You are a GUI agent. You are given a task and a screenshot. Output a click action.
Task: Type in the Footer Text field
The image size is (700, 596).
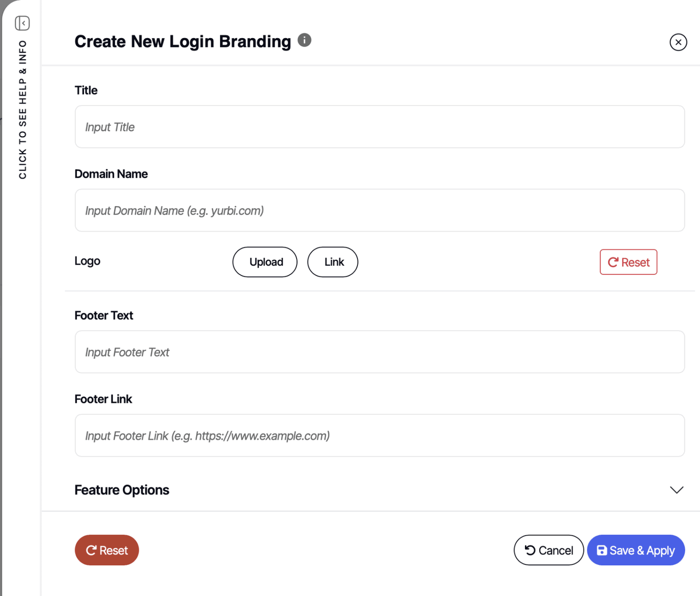pyautogui.click(x=379, y=352)
